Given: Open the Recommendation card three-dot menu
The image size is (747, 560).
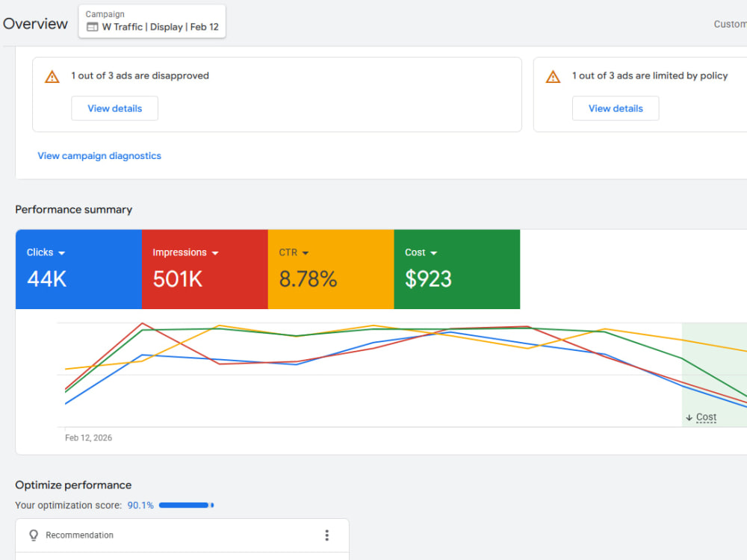Looking at the screenshot, I should click(x=327, y=535).
